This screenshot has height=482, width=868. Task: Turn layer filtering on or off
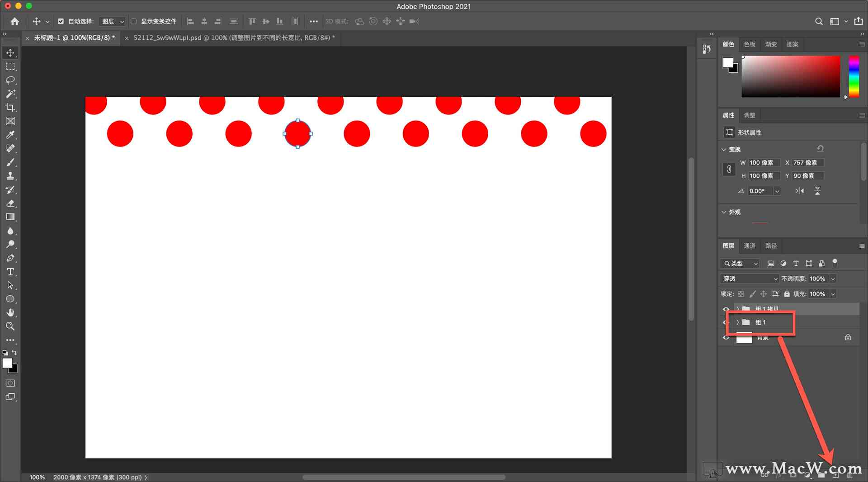click(835, 263)
